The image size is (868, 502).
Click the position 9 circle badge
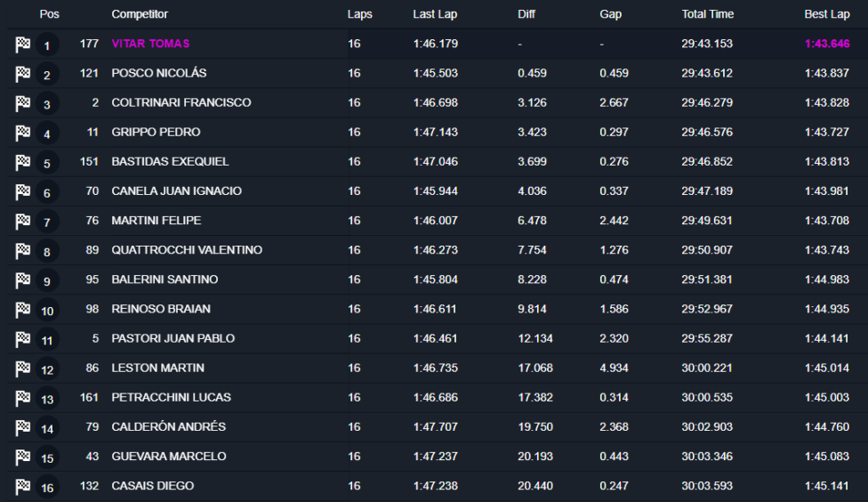[x=47, y=281]
